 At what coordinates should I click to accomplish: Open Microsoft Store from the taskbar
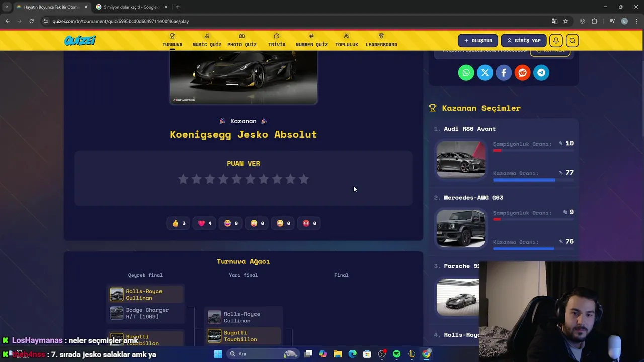click(x=367, y=354)
